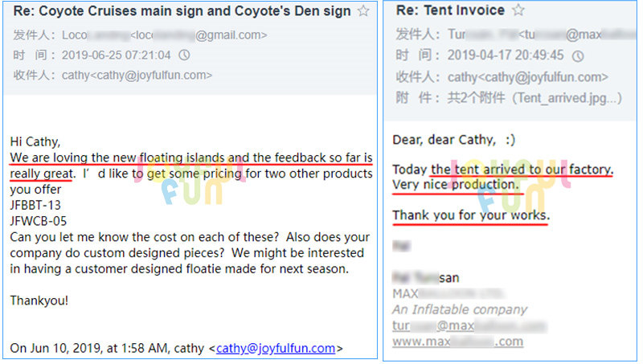Open the www.max website link in signature
Viewport: 643px width, 364px height.
click(457, 342)
